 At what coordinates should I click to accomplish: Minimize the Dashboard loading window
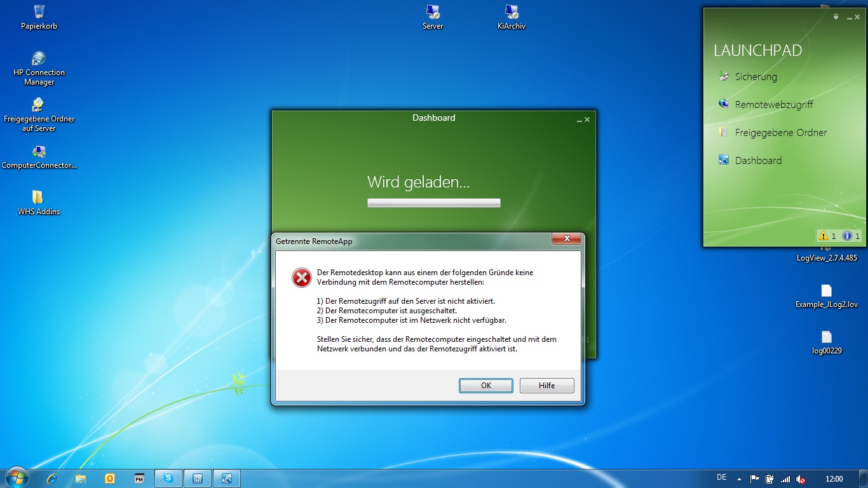tap(579, 119)
